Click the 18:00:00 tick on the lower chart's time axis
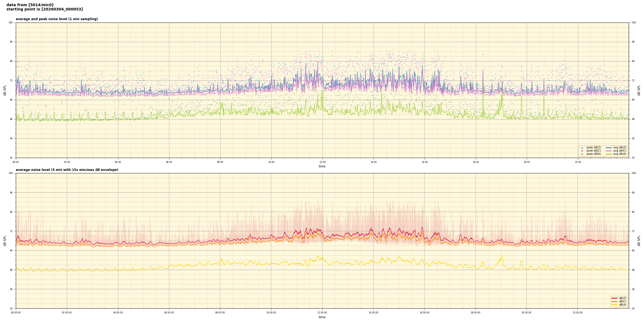This screenshot has height=322, width=644. pos(475,313)
